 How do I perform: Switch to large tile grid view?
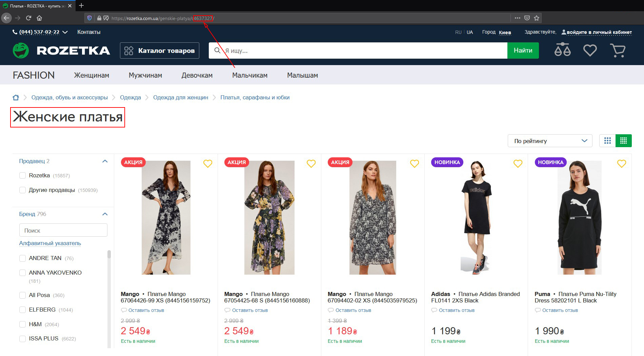(x=607, y=141)
